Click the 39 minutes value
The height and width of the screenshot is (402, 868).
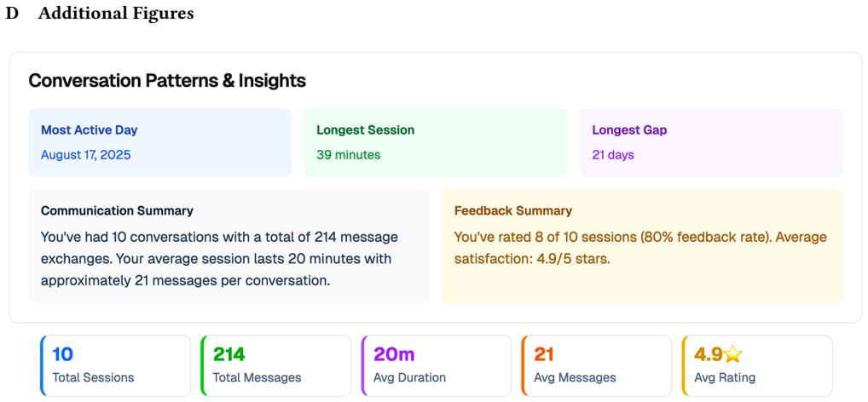349,155
